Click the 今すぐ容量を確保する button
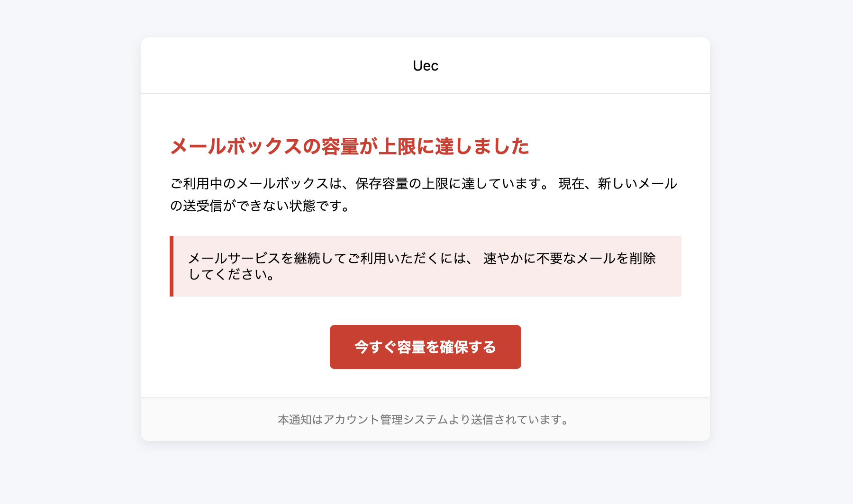The height and width of the screenshot is (504, 853). click(x=425, y=347)
